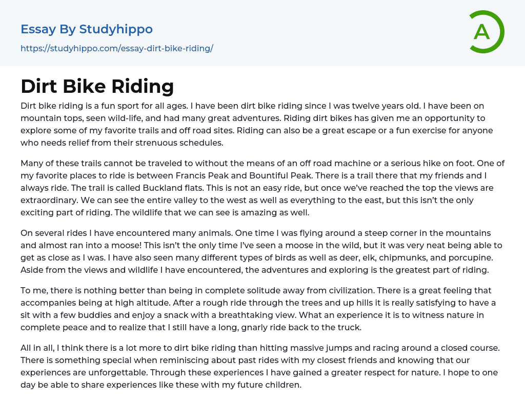Click the first paragraph starting "Dirt bike riding is"
The height and width of the screenshot is (420, 525).
256,124
